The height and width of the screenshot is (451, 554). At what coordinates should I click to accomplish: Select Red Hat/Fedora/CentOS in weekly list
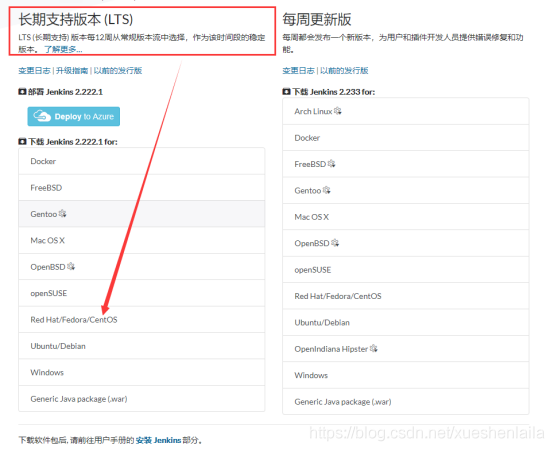[406, 296]
